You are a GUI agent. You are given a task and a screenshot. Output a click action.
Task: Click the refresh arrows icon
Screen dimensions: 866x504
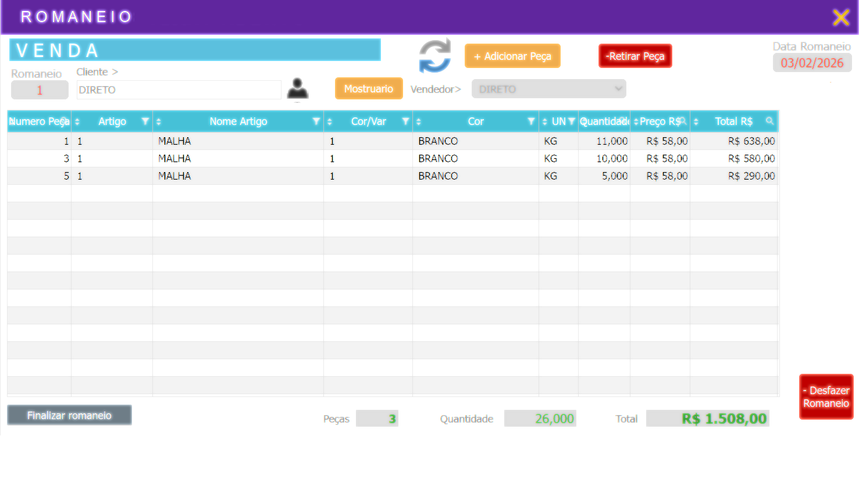pos(434,56)
